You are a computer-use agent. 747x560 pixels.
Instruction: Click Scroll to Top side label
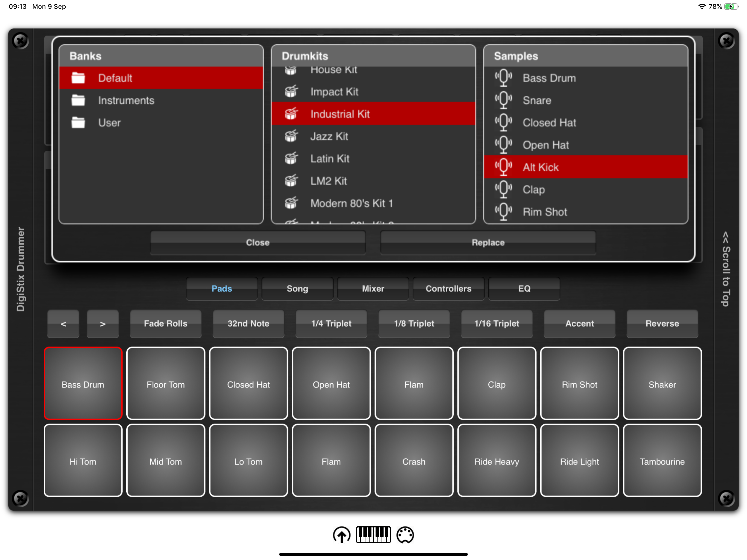pos(725,269)
